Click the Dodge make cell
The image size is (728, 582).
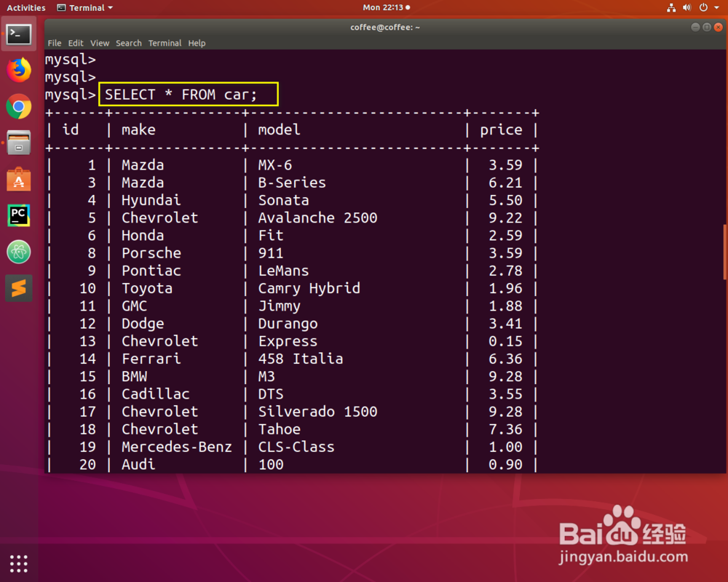click(x=143, y=324)
